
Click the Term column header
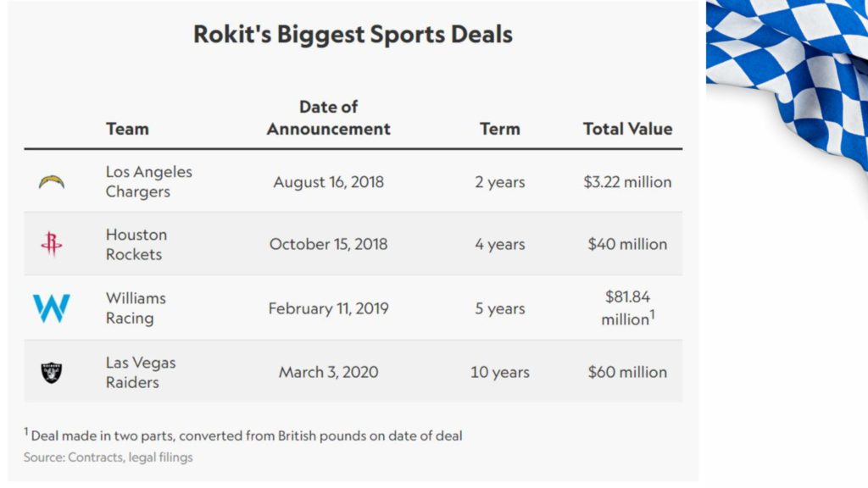point(499,129)
